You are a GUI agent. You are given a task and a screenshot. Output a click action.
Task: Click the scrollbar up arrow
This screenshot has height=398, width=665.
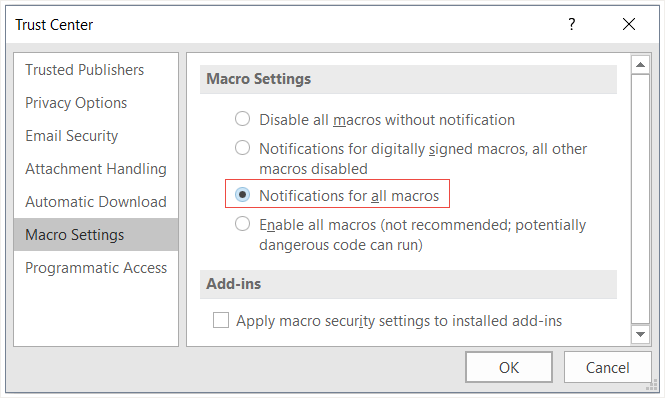(x=640, y=65)
